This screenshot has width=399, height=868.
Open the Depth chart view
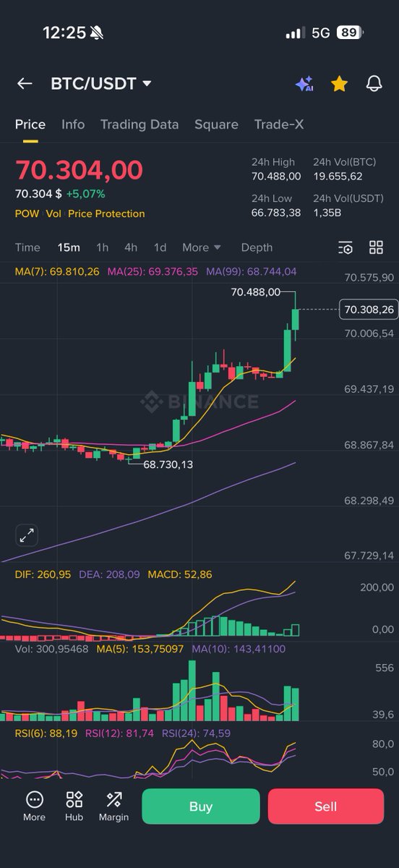point(257,247)
